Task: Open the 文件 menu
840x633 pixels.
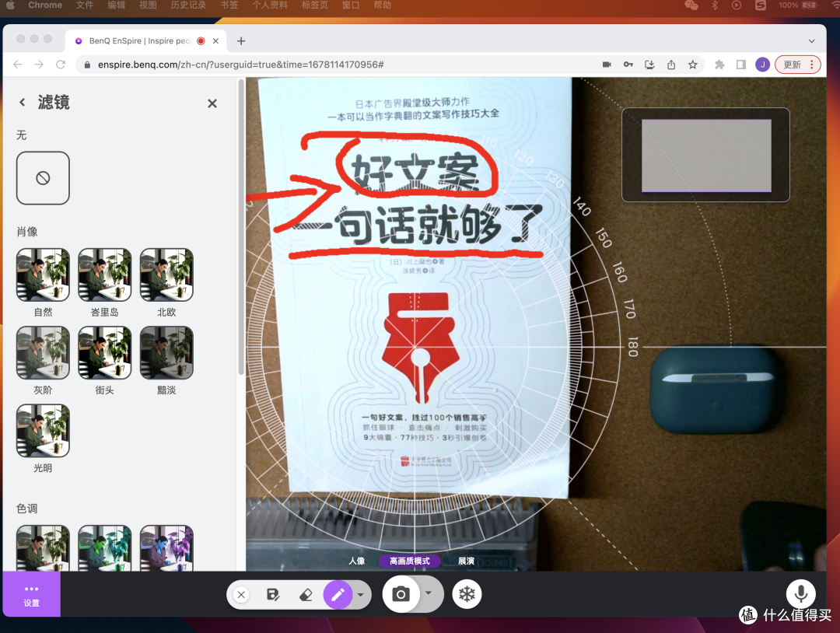Action: point(84,5)
